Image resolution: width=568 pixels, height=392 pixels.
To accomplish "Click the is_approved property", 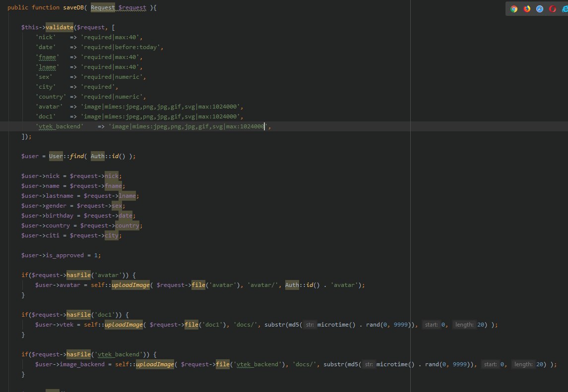I will point(64,255).
